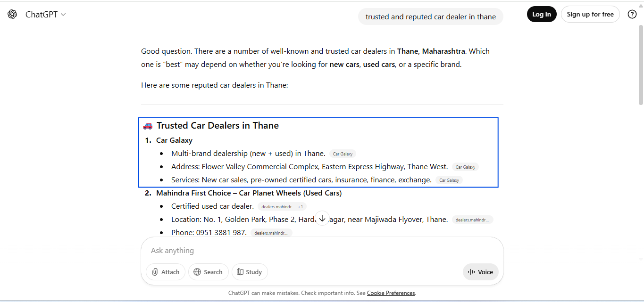This screenshot has width=644, height=302.
Task: Click the Car Galaxy chip on the Services line
Action: coord(449,180)
